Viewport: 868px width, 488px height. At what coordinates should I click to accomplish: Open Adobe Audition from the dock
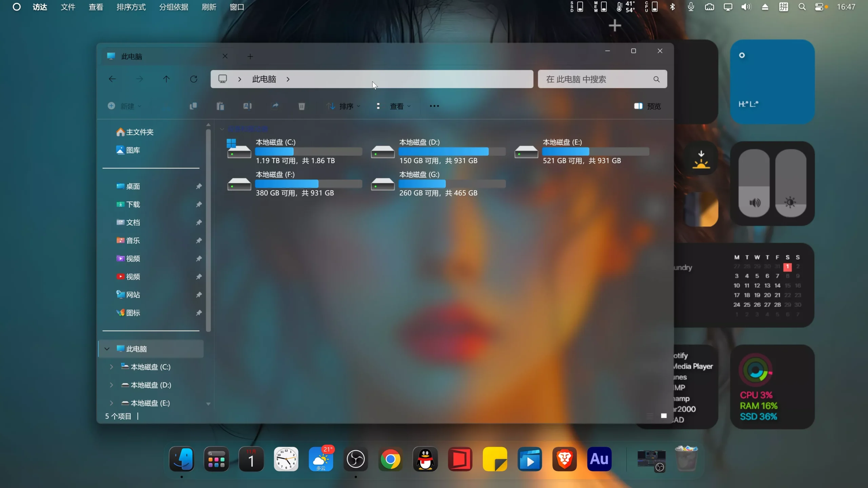[599, 459]
